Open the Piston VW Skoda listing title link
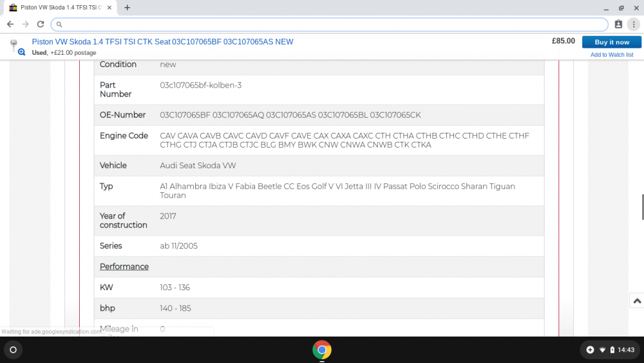Viewport: 644px width, 363px height. tap(163, 42)
